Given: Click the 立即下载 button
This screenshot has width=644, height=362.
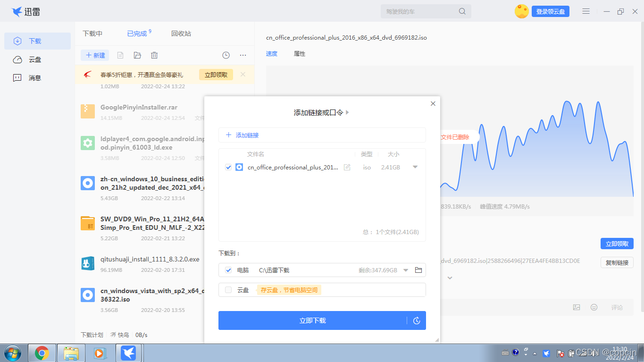Looking at the screenshot, I should click(312, 320).
